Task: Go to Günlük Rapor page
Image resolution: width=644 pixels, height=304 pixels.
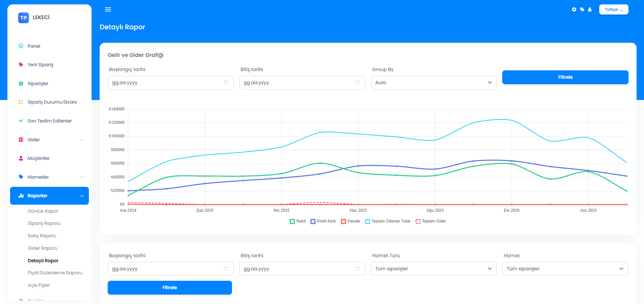Action: pos(43,211)
